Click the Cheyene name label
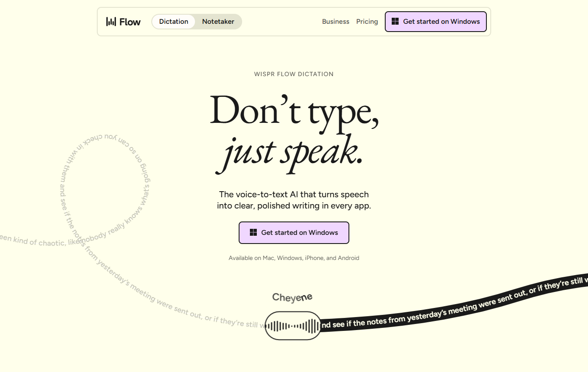588x372 pixels. pos(292,297)
